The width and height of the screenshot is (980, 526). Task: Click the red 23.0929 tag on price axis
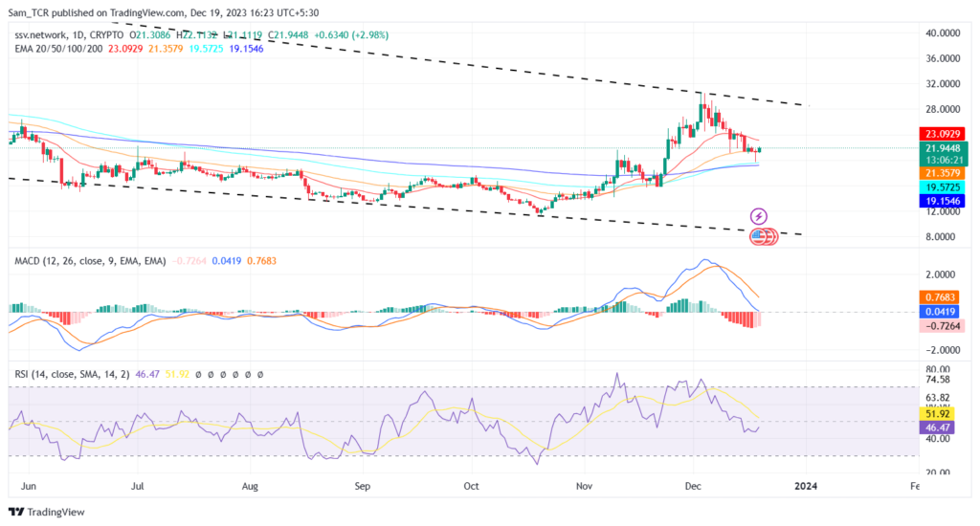(942, 134)
